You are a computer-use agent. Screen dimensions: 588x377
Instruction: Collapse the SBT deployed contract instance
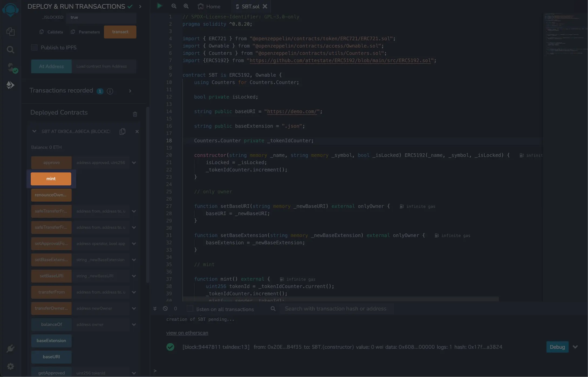point(34,131)
